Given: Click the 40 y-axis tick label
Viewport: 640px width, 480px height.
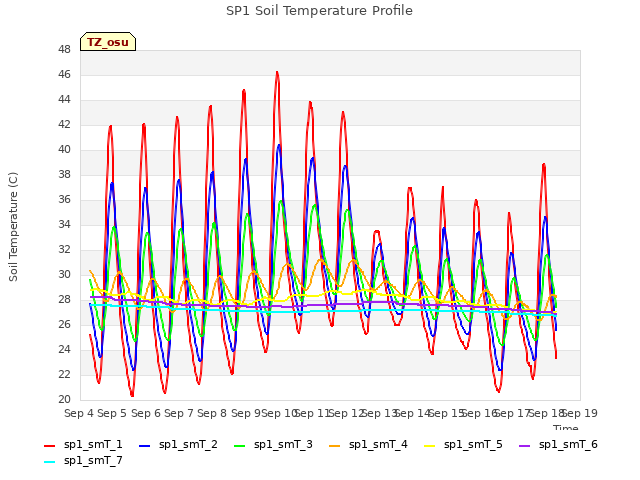Looking at the screenshot, I should pos(64,150).
